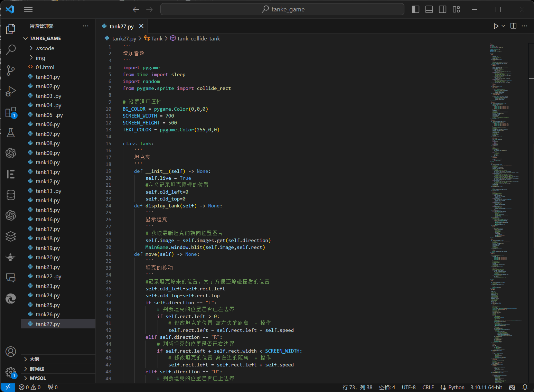Toggle the bottom panel

coord(429,9)
